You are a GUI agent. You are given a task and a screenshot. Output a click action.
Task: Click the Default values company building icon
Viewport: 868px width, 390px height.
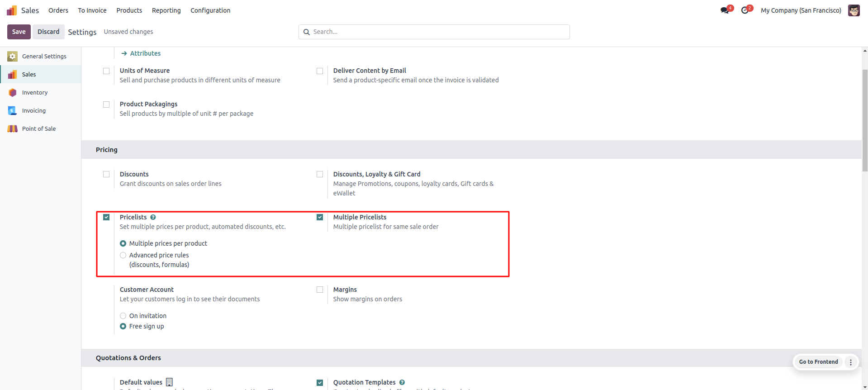[x=169, y=382]
